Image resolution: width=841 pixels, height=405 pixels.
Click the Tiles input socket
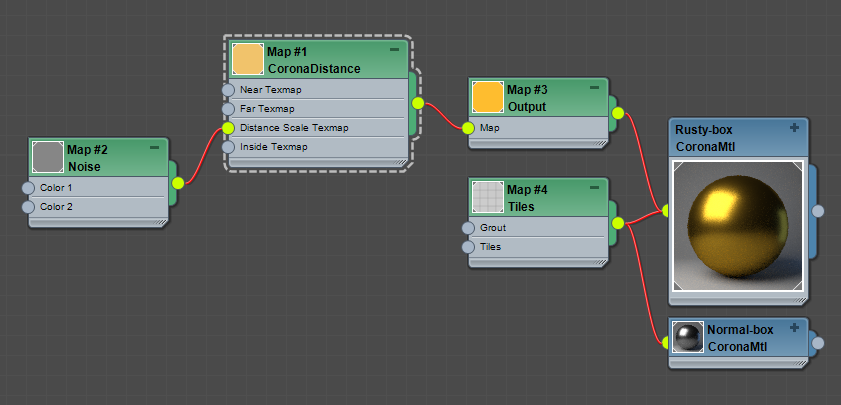(468, 247)
